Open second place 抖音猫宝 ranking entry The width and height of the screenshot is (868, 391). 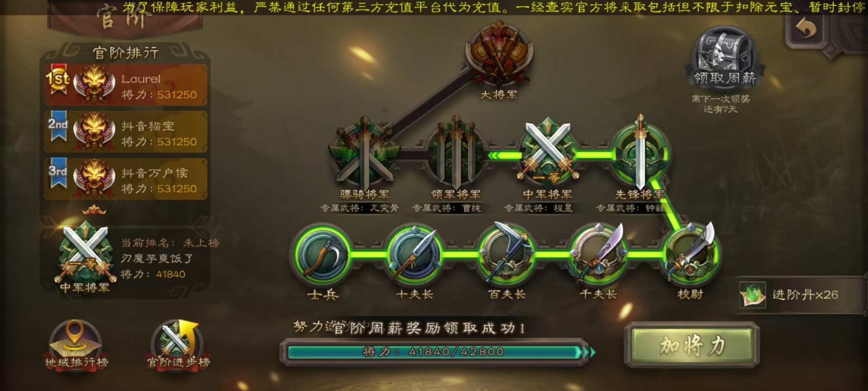[126, 132]
